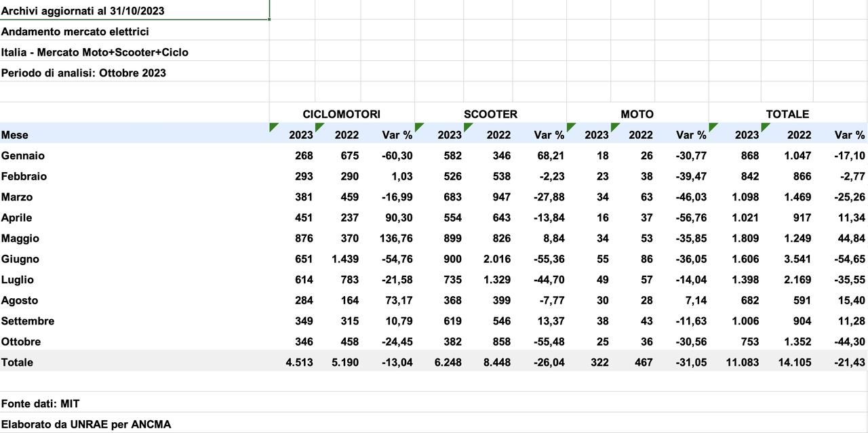Click Gennaio total 2022 value 1.047
The width and height of the screenshot is (868, 433).
(x=797, y=155)
